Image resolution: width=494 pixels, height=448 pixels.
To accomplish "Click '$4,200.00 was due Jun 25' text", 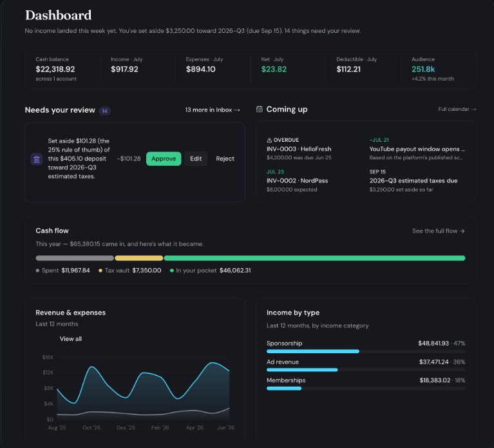I will pos(299,158).
